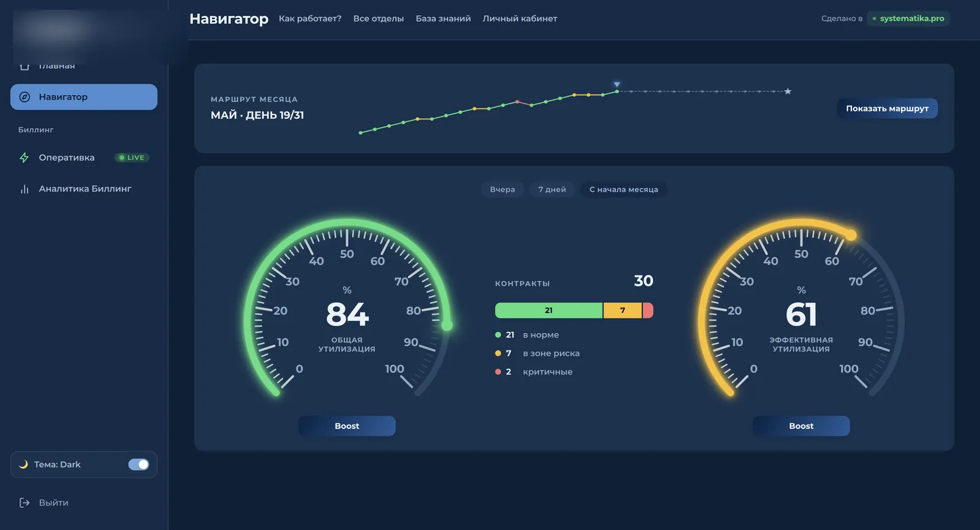Open the База знаний menu item

[443, 18]
